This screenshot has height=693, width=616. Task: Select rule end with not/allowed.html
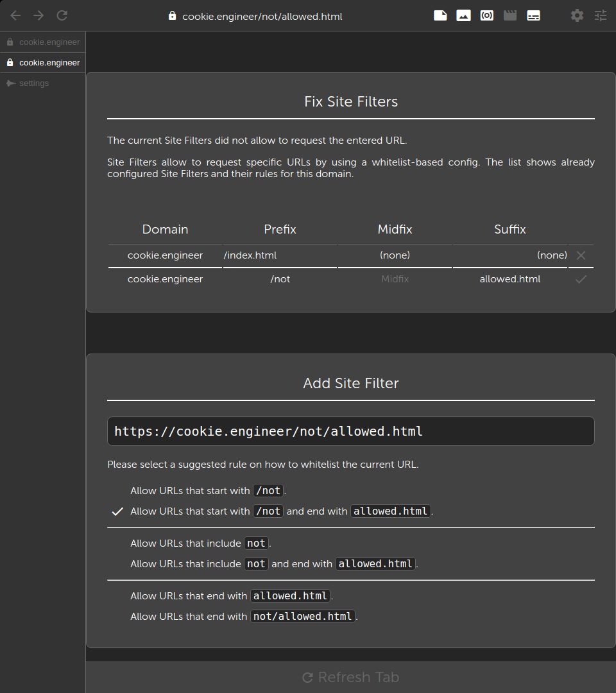[244, 617]
